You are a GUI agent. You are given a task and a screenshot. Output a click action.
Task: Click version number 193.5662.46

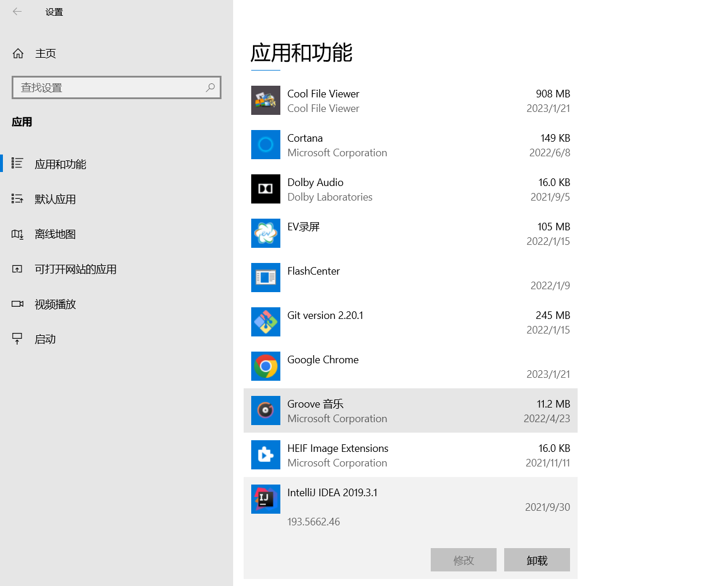314,522
